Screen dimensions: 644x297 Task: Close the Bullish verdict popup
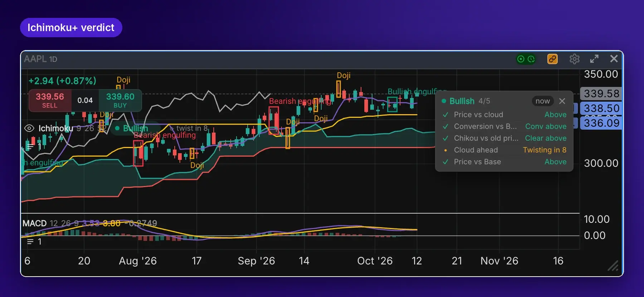coord(562,101)
